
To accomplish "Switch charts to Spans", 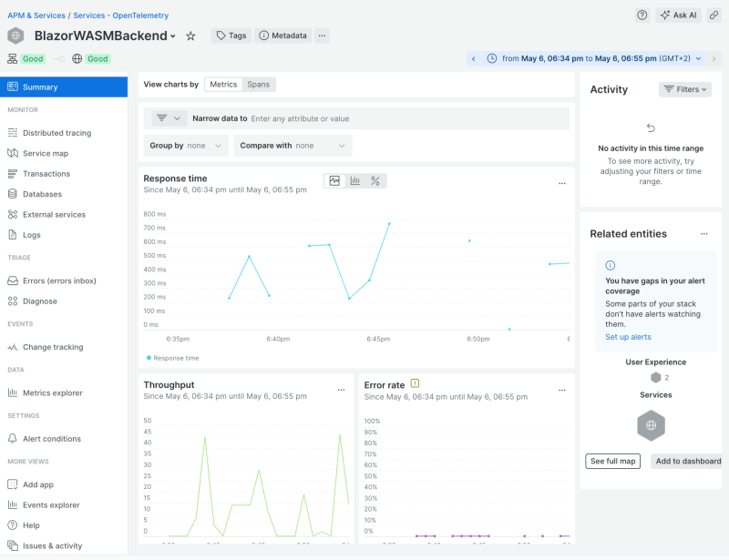I will coord(258,84).
